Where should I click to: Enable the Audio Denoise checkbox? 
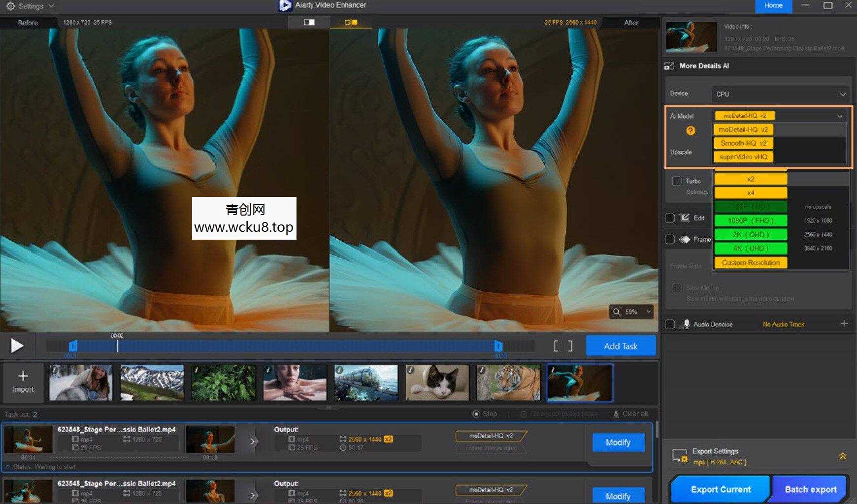coord(670,324)
